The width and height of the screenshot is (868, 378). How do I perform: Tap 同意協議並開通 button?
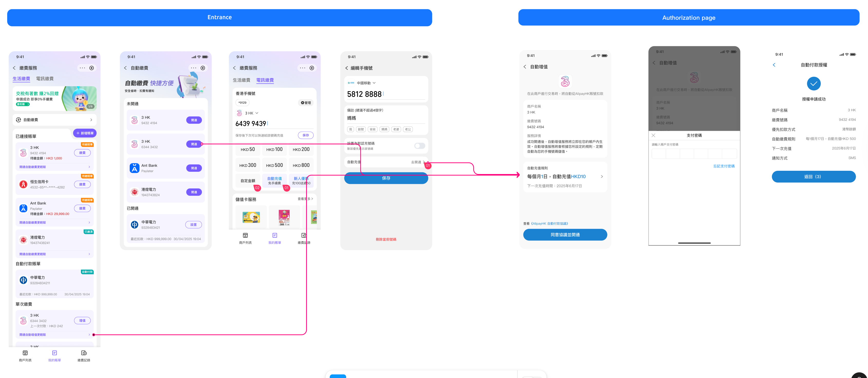565,235
